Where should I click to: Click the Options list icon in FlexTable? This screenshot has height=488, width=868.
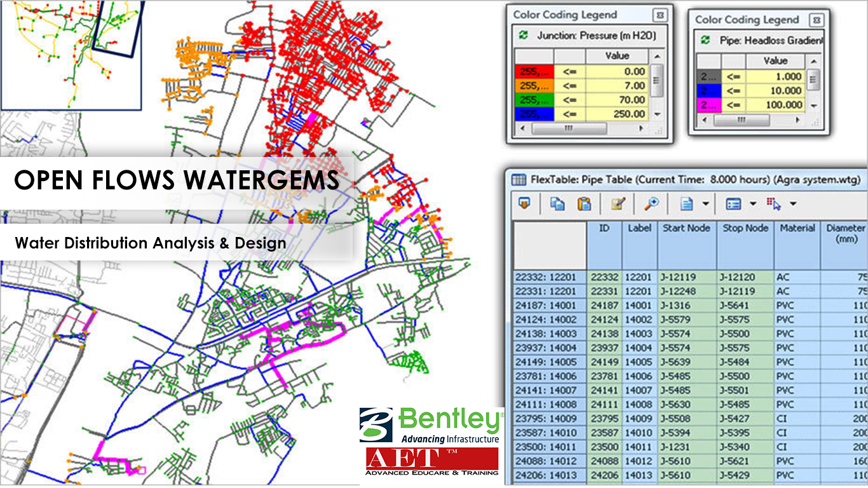[733, 204]
